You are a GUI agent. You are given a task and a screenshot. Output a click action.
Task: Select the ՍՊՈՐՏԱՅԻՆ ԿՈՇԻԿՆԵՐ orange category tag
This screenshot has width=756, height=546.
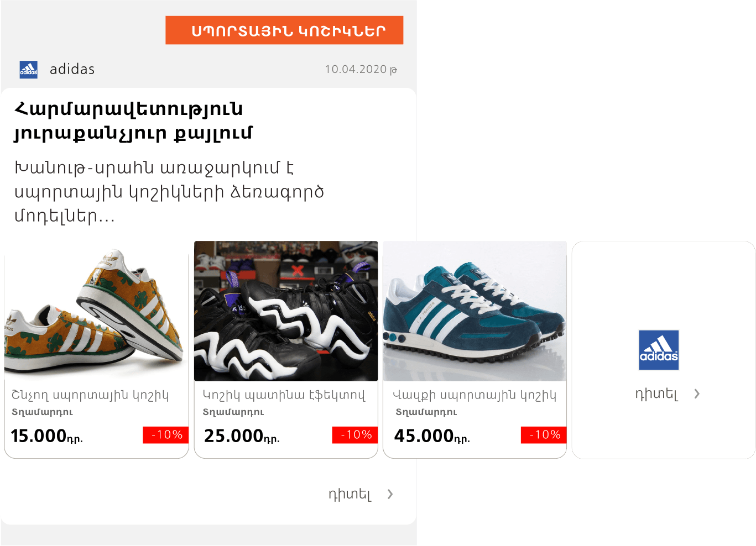pyautogui.click(x=284, y=30)
